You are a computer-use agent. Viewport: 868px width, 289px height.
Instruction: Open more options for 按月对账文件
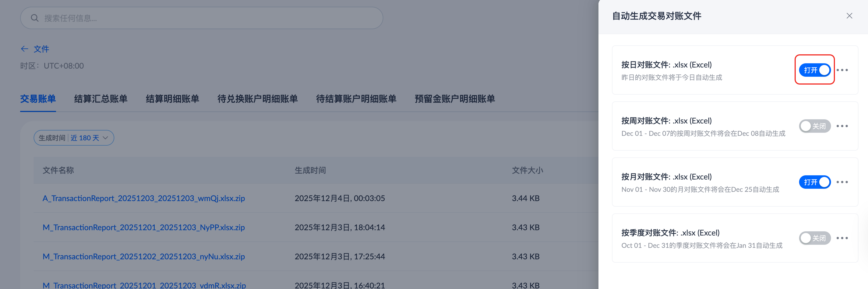click(x=842, y=182)
